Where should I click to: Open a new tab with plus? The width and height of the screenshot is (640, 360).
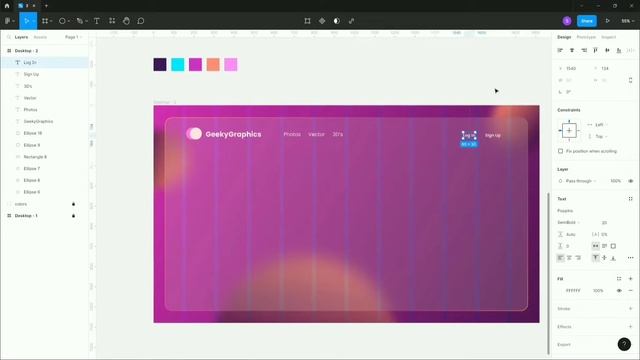(46, 6)
